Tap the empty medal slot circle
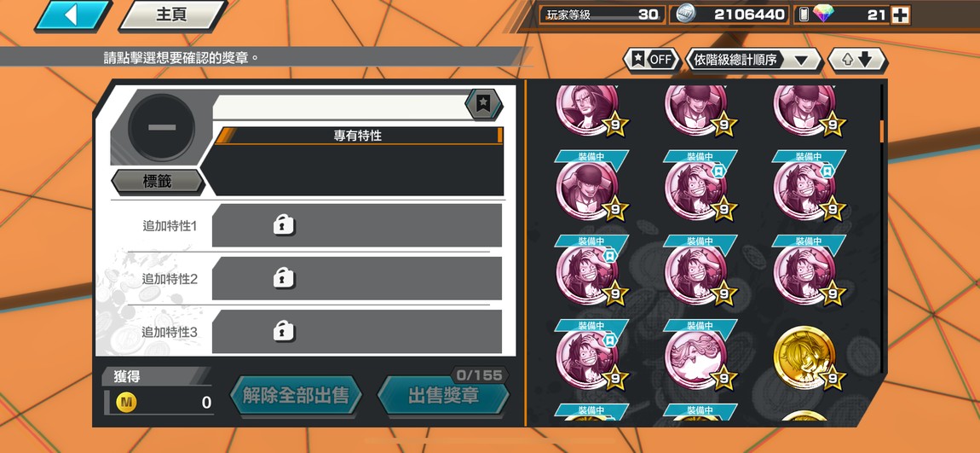 click(x=161, y=127)
